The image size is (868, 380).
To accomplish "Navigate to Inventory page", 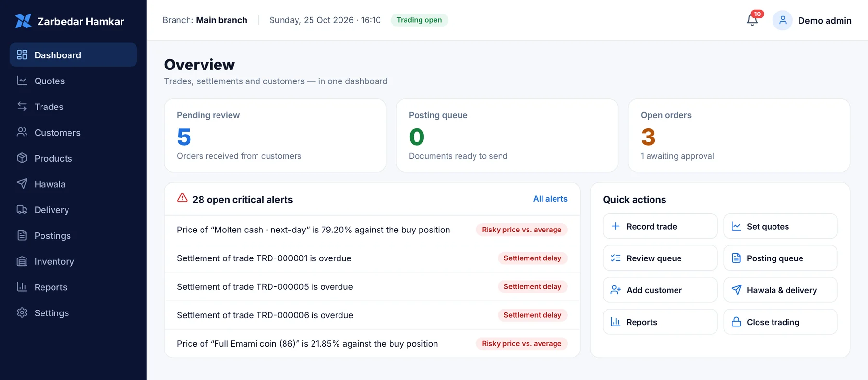I will tap(73, 261).
